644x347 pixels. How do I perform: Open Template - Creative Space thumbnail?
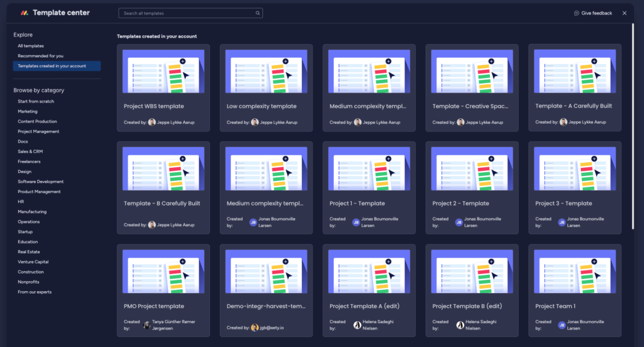click(x=472, y=72)
